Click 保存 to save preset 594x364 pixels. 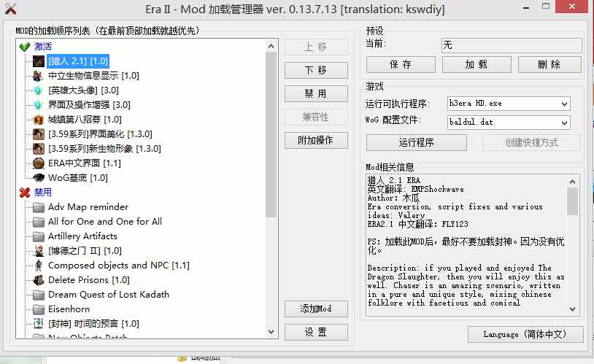[x=401, y=64]
